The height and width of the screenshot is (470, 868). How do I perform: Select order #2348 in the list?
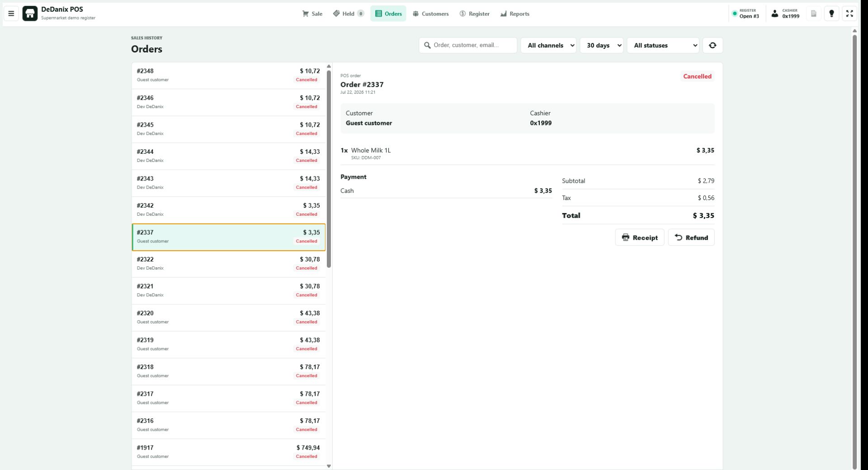coord(228,76)
